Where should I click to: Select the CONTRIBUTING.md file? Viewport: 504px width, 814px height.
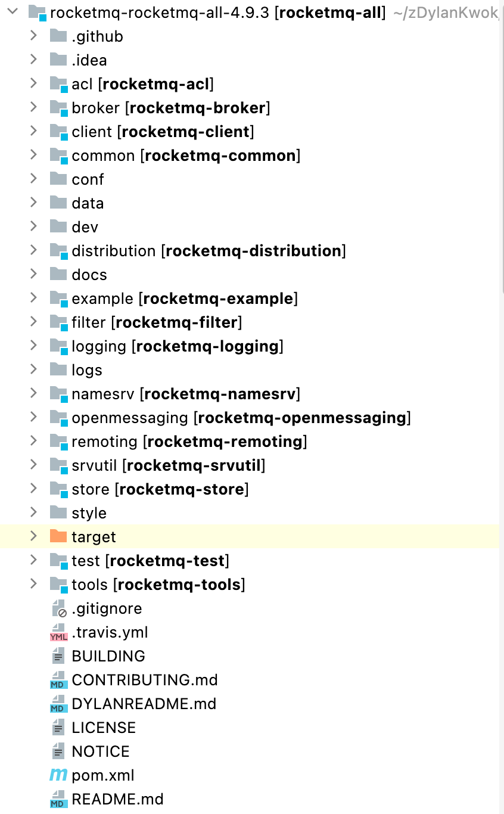click(144, 680)
